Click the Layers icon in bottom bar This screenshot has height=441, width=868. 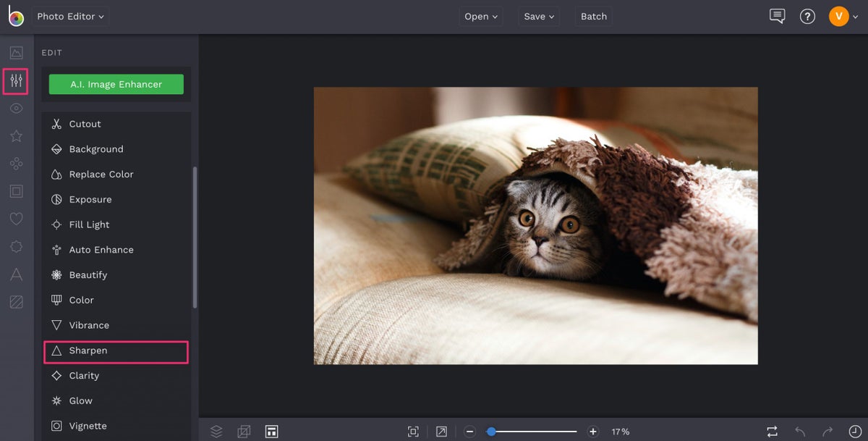[x=216, y=432]
